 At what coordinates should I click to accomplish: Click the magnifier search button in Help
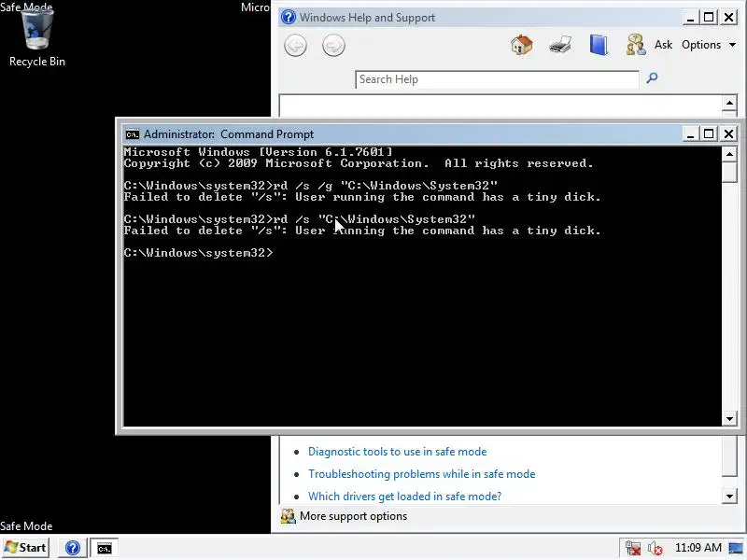pyautogui.click(x=652, y=77)
